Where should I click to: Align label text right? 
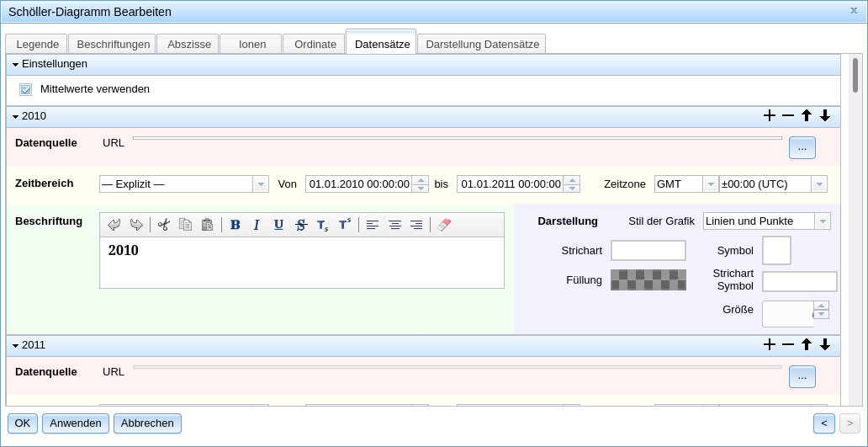tap(416, 225)
